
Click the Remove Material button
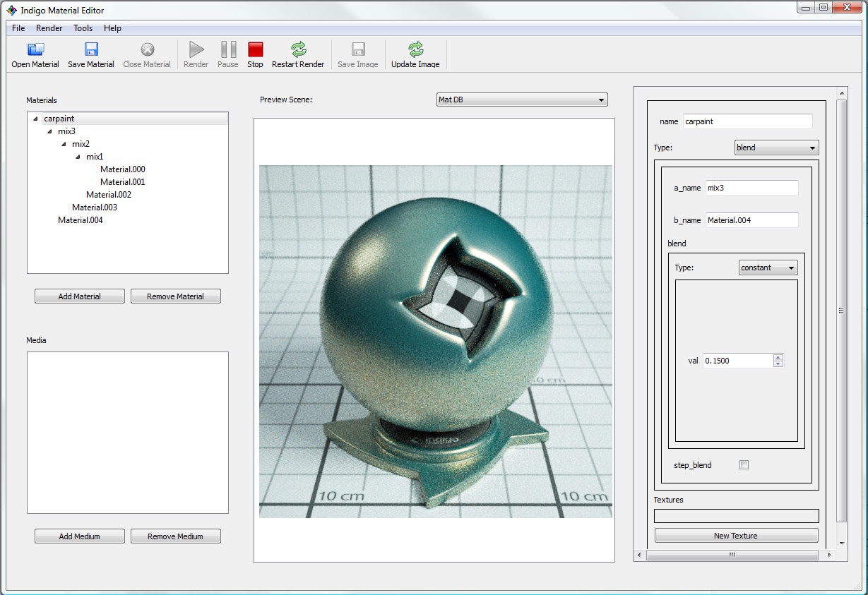[x=176, y=296]
